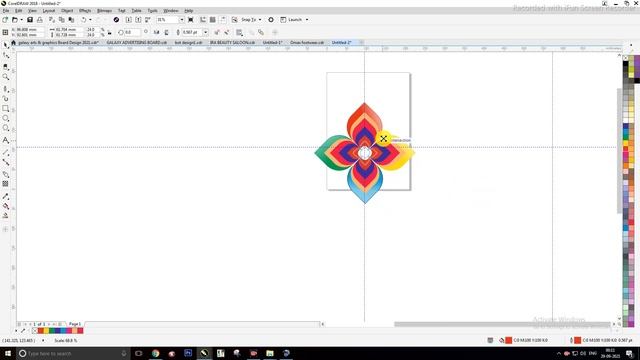This screenshot has width=640, height=360.
Task: Click the Open file folder icon
Action: 15,20
